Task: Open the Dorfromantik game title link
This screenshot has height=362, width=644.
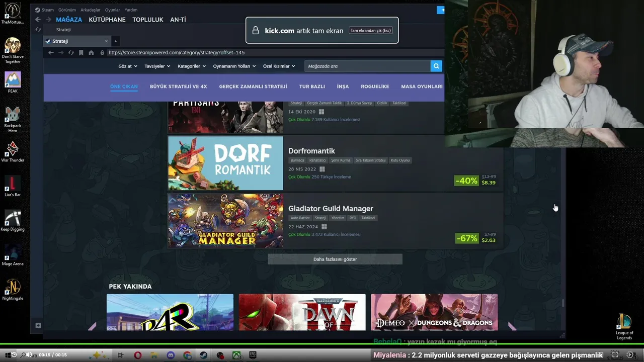Action: (311, 151)
